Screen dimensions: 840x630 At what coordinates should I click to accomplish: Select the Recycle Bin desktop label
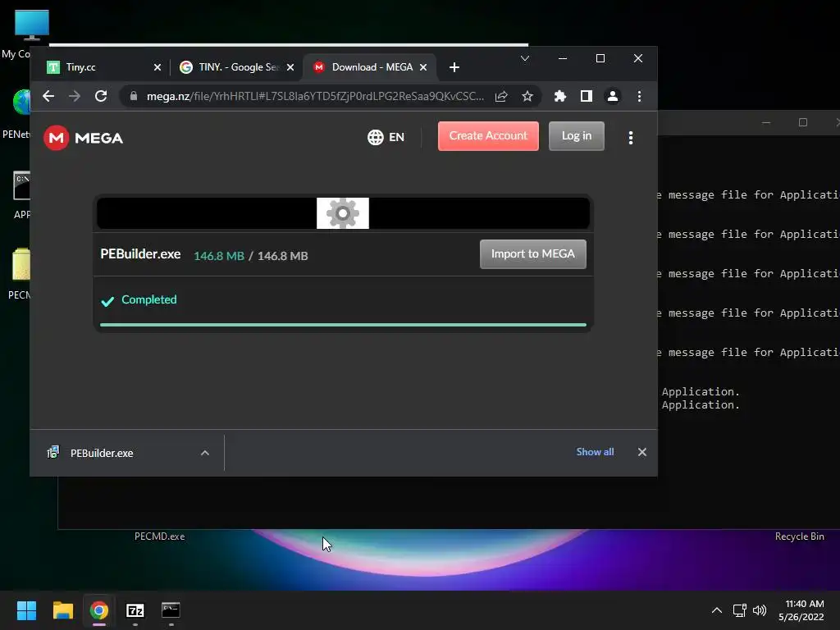[x=799, y=536]
